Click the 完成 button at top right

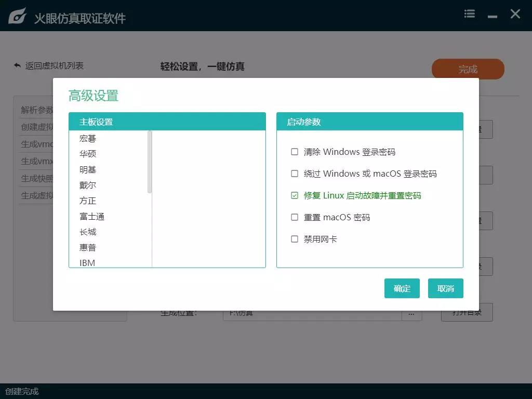(468, 69)
